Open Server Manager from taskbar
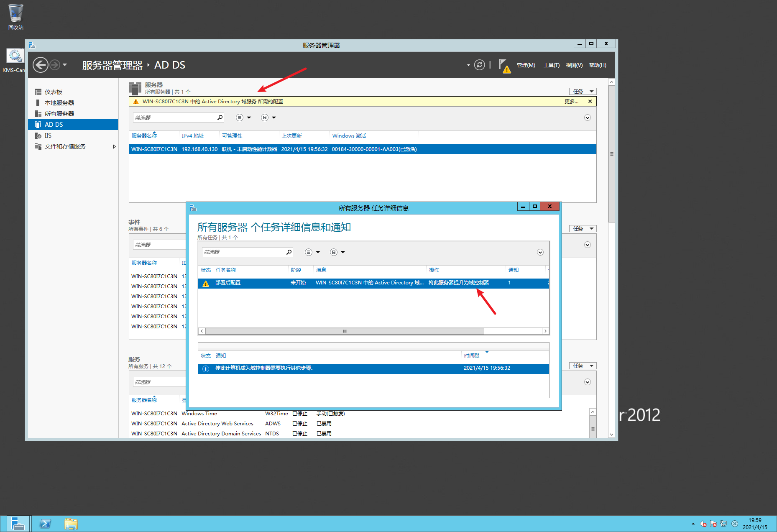 (x=18, y=524)
